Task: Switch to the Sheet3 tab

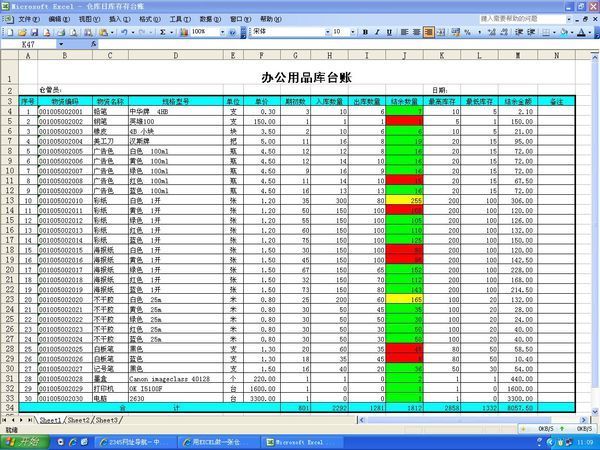Action: point(106,420)
